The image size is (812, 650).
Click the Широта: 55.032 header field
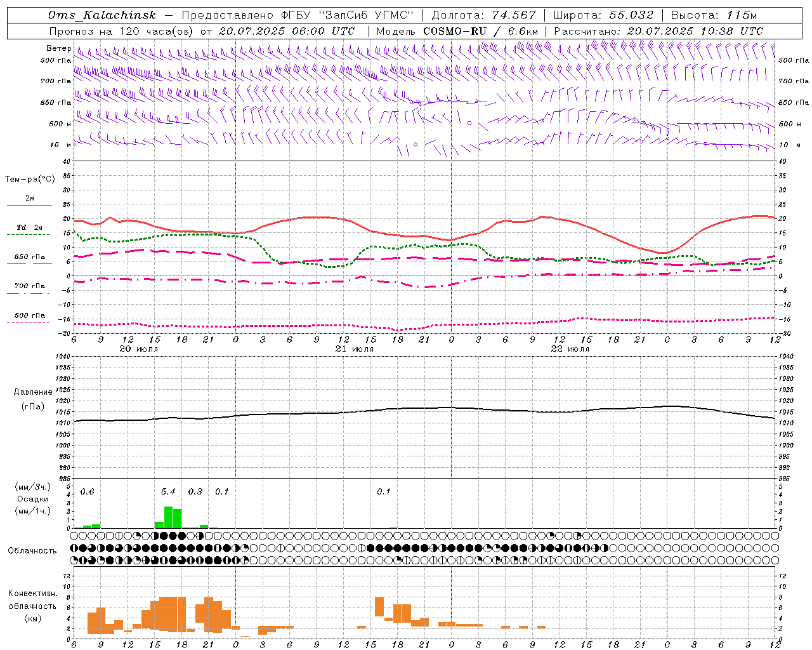[x=603, y=15]
